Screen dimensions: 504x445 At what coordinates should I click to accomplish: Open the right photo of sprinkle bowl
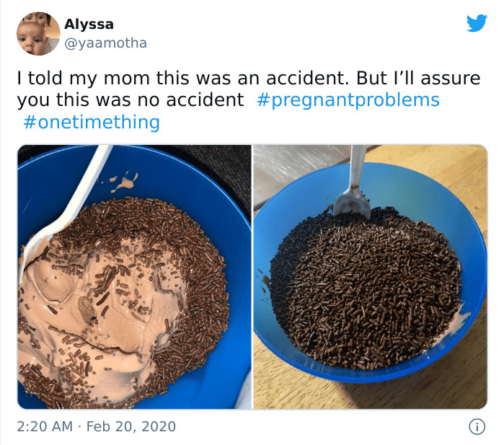[x=371, y=277]
